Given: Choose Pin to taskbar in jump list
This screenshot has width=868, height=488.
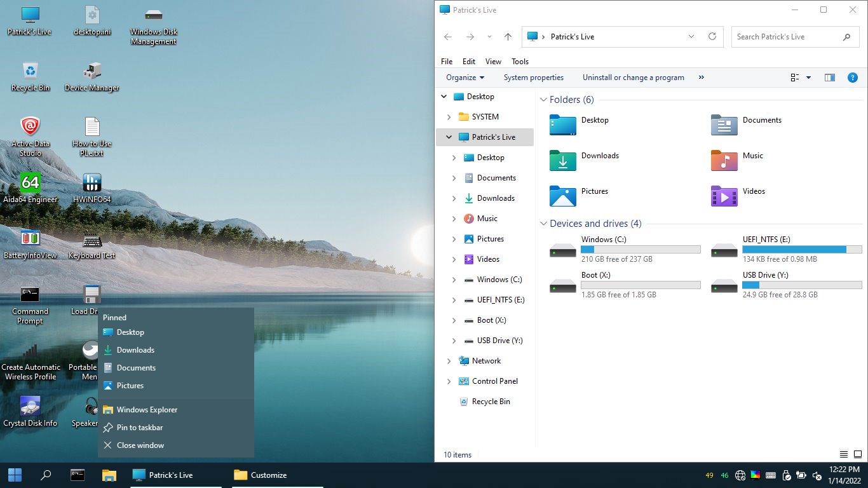Looking at the screenshot, I should point(176,428).
